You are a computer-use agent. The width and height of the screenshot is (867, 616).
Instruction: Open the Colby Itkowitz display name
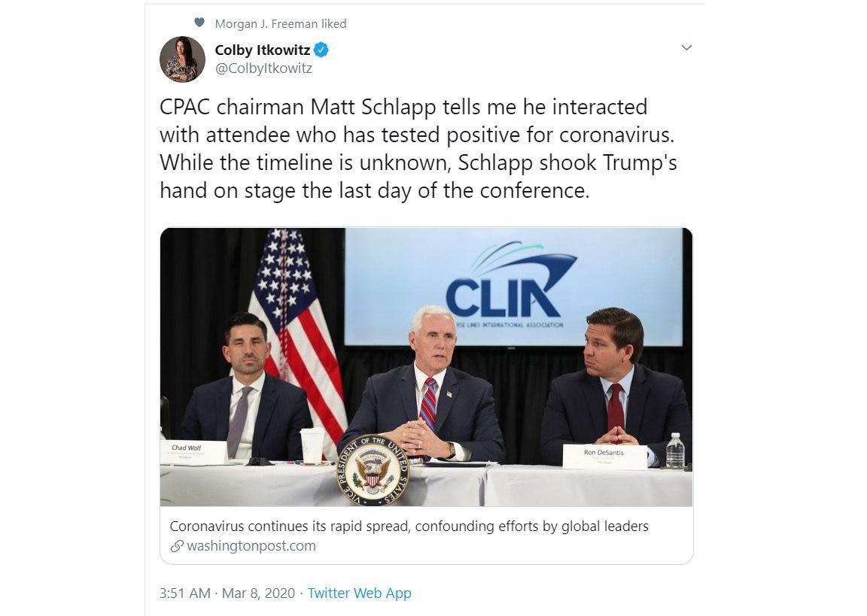(x=263, y=50)
